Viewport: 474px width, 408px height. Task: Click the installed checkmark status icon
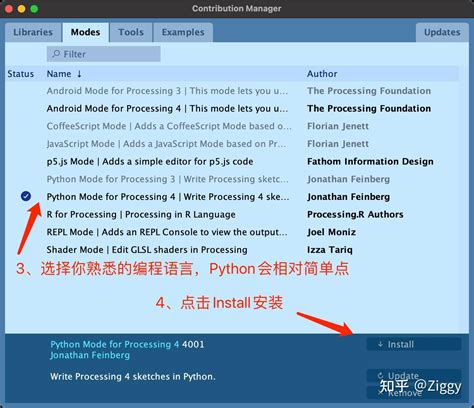click(26, 196)
